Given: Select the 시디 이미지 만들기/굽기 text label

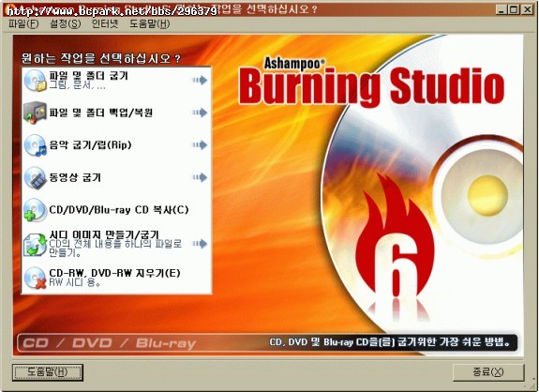Looking at the screenshot, I should coord(104,234).
